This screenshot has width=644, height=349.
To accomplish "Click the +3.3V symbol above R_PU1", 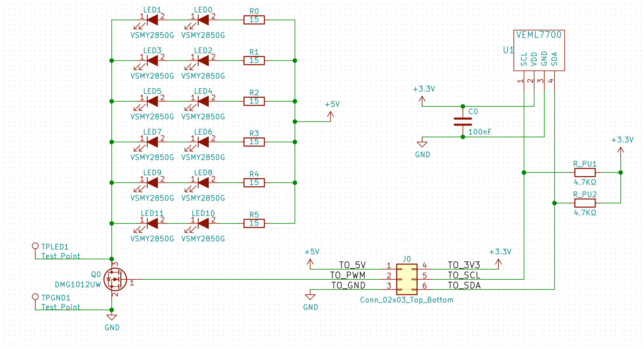I will pyautogui.click(x=621, y=150).
